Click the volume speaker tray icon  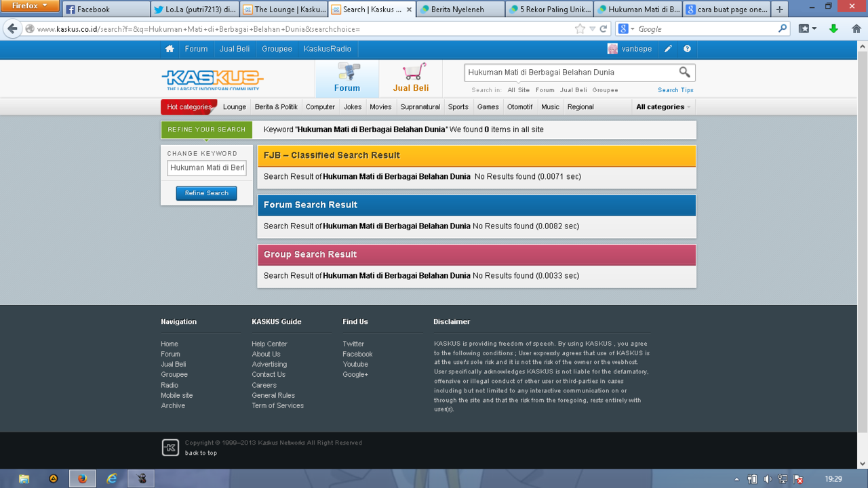(768, 479)
